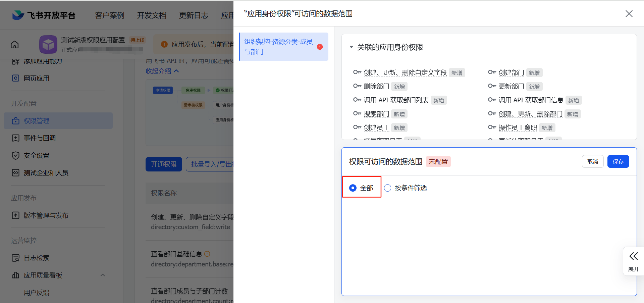
Task: Open 客户案例 in top navigation
Action: pyautogui.click(x=110, y=15)
